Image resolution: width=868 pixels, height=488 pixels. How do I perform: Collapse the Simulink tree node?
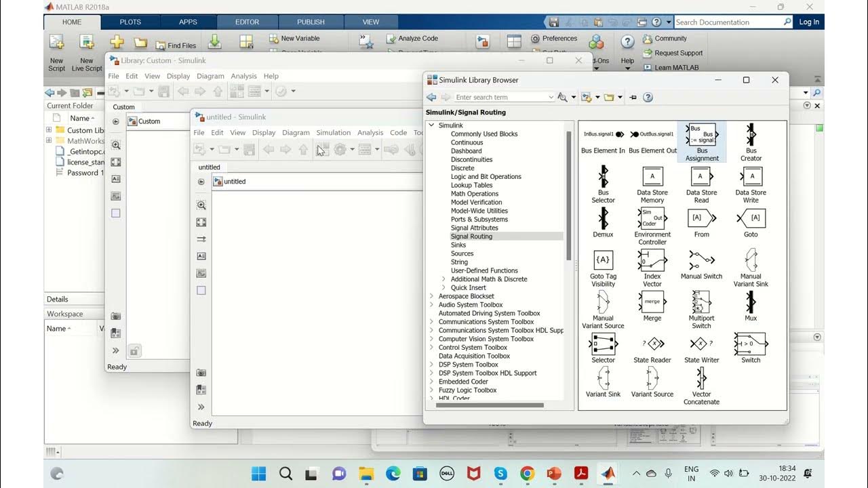432,125
